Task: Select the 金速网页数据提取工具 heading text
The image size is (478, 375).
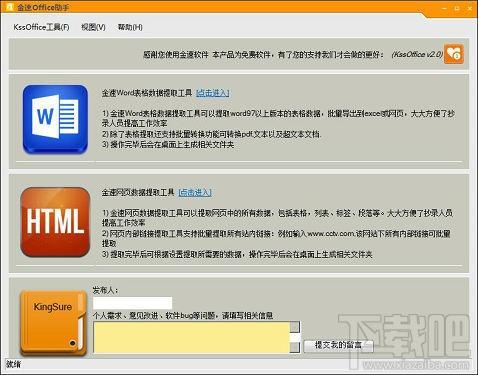Action: pyautogui.click(x=138, y=192)
